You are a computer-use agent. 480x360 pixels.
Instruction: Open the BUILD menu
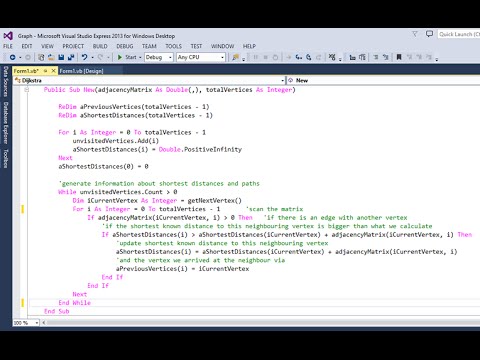click(x=100, y=46)
